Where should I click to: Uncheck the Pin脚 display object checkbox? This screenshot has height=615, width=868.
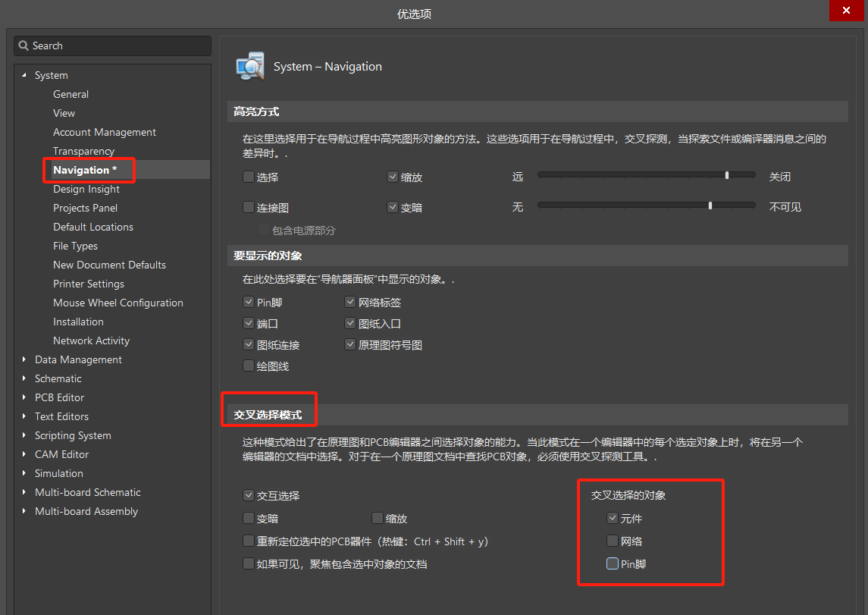click(249, 303)
